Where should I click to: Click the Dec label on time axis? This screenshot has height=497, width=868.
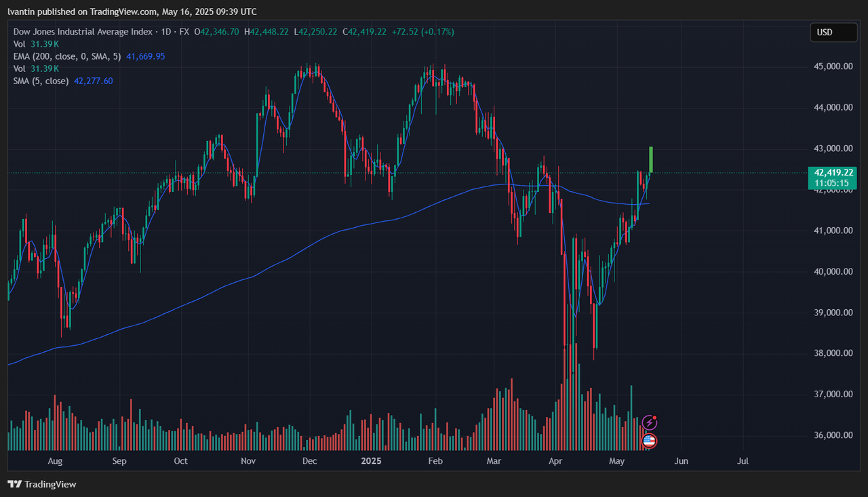click(x=309, y=461)
